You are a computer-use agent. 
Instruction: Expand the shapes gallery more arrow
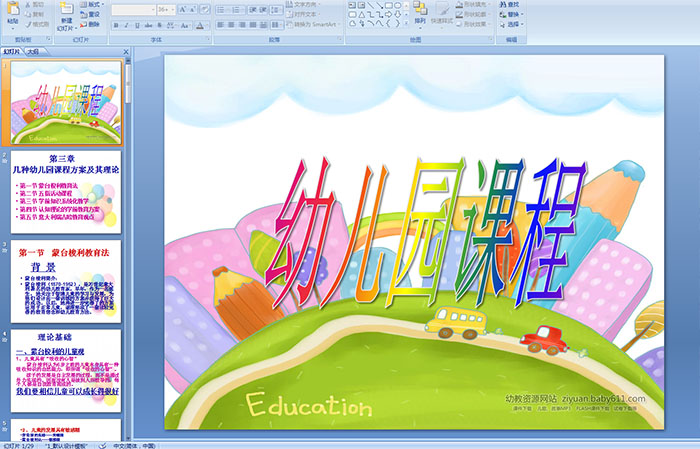click(x=406, y=24)
